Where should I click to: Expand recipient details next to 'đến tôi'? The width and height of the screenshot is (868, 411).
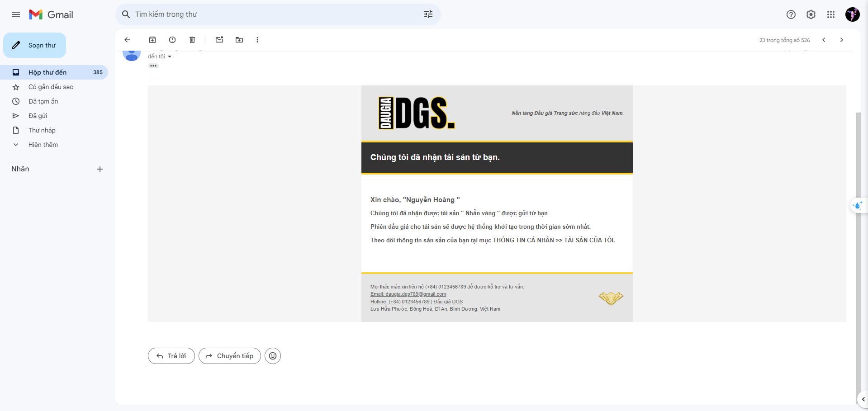[170, 57]
